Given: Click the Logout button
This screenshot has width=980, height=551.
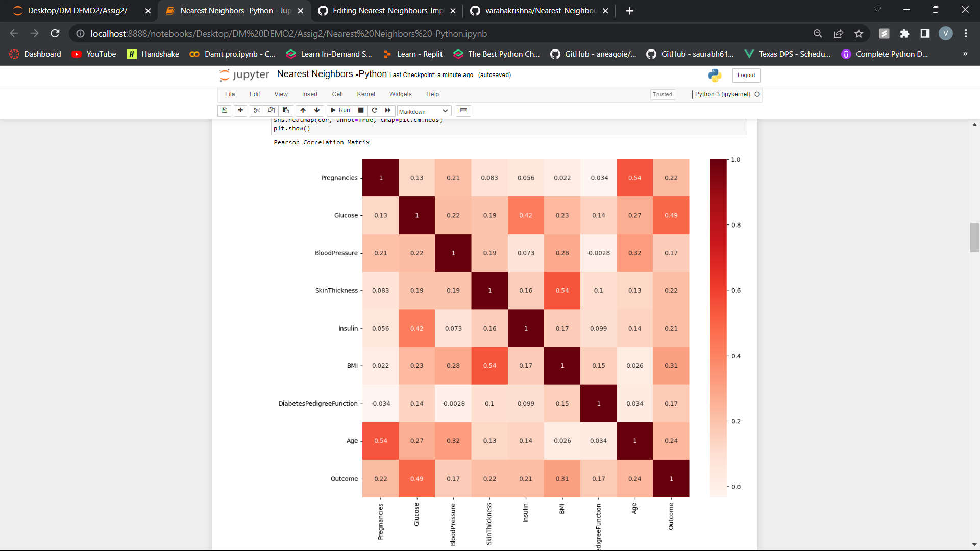Looking at the screenshot, I should pos(746,75).
